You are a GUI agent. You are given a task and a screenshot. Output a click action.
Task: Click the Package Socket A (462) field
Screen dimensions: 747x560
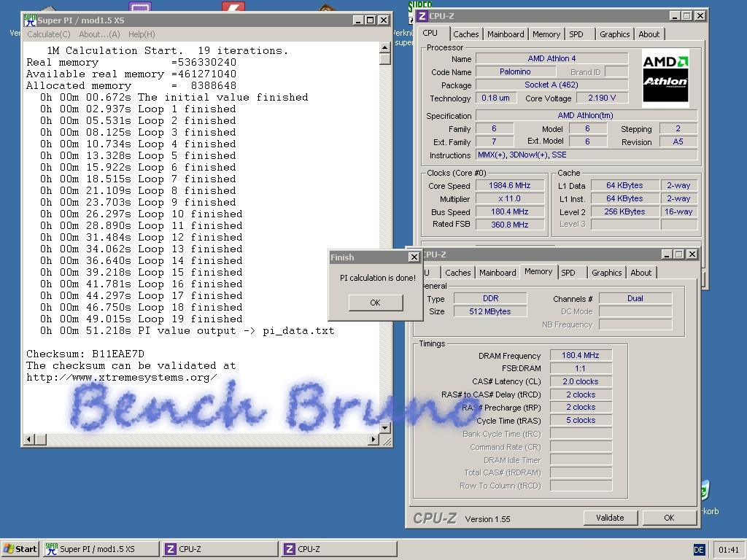pos(551,85)
